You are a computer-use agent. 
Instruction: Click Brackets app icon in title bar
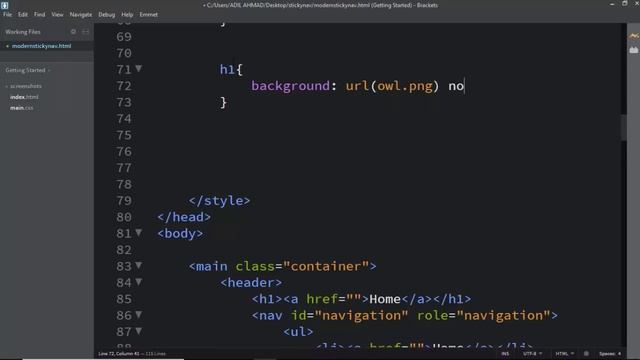pos(4,5)
